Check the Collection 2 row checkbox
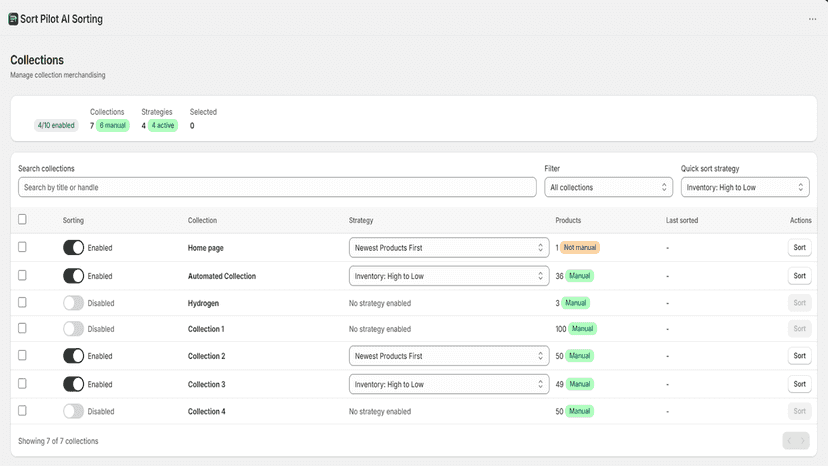The image size is (828, 466). click(22, 355)
